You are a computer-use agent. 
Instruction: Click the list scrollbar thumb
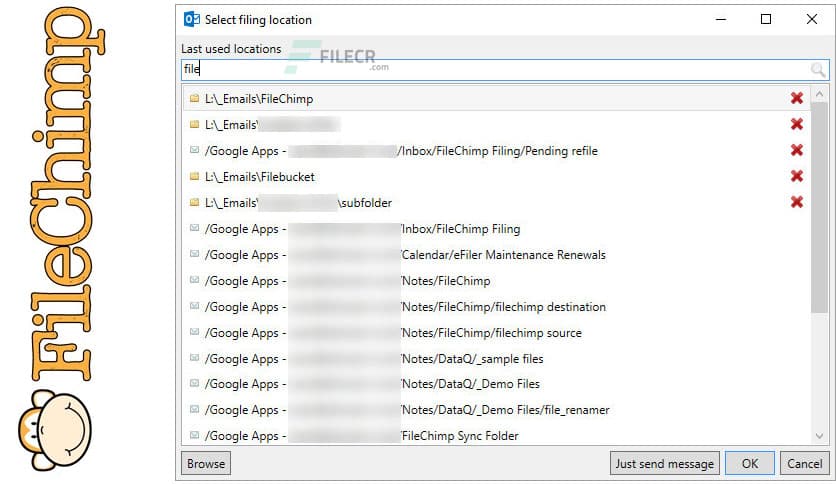point(819,208)
